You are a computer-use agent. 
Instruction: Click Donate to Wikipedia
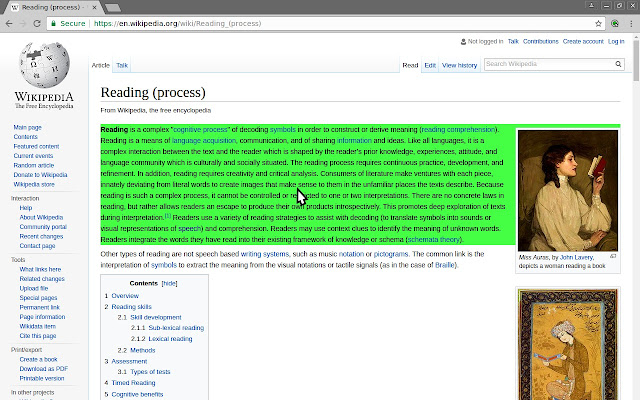click(40, 175)
